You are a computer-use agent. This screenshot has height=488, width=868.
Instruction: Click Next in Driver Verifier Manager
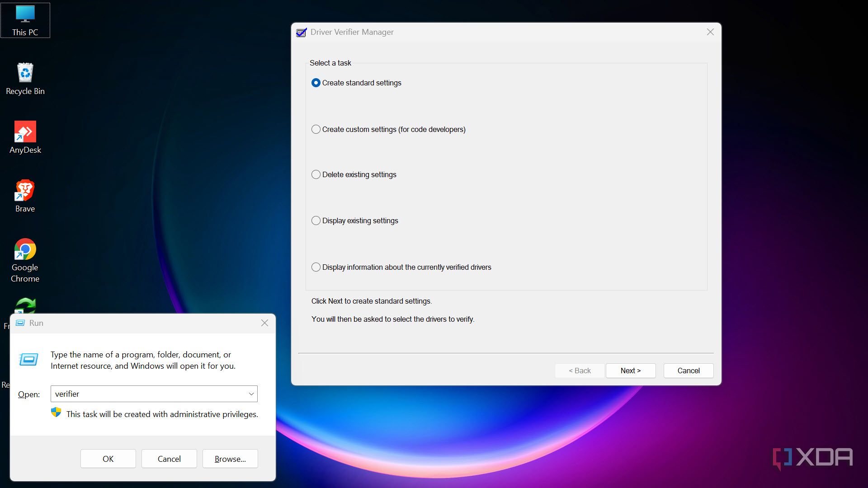point(630,371)
